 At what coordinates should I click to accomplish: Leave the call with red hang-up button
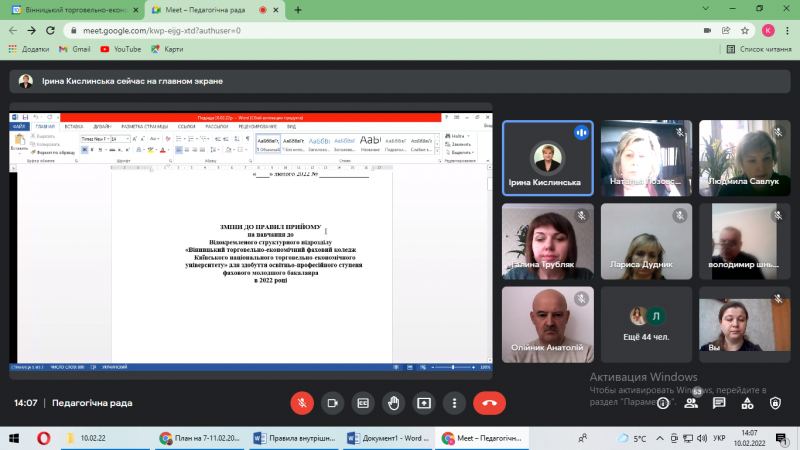489,403
